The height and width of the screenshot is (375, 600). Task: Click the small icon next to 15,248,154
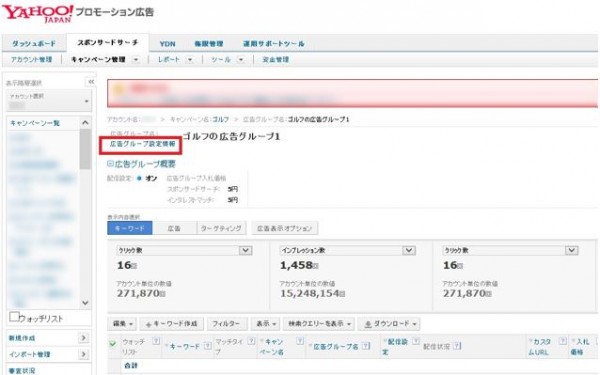pyautogui.click(x=342, y=294)
